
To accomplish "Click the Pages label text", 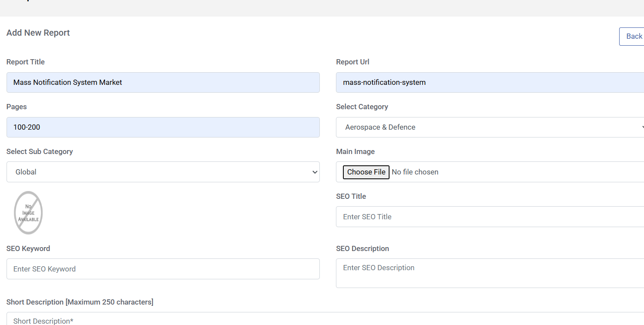I will [17, 107].
